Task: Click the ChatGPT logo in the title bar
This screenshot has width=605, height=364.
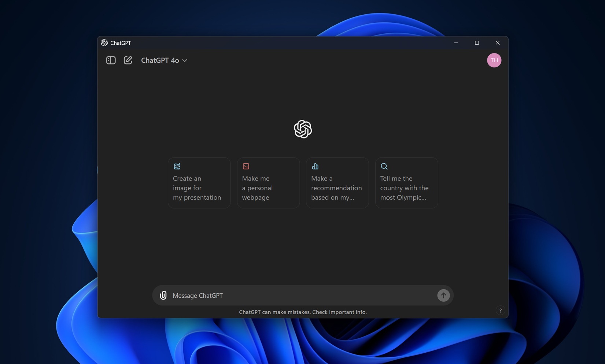Action: coord(104,43)
